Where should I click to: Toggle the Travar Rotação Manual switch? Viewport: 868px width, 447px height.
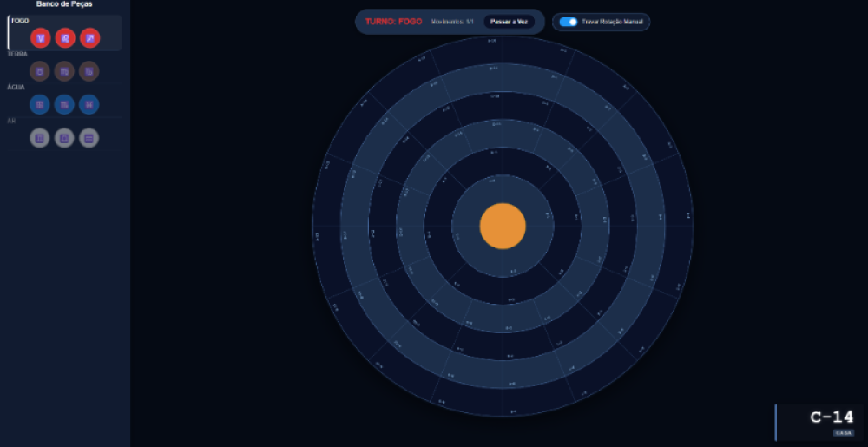pyautogui.click(x=569, y=22)
